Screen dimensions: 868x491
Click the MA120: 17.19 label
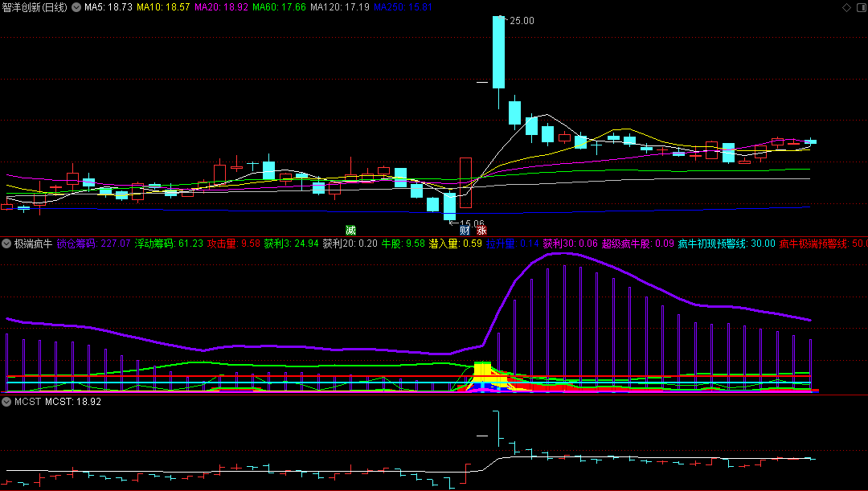(340, 7)
